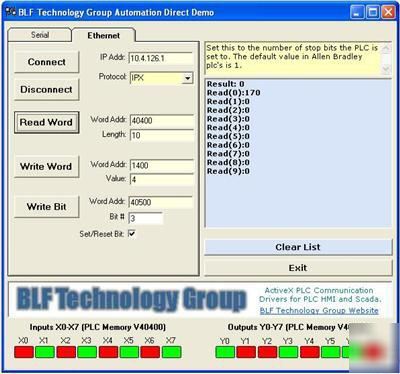Click the Y3 output indicator
400x374 pixels.
(289, 352)
